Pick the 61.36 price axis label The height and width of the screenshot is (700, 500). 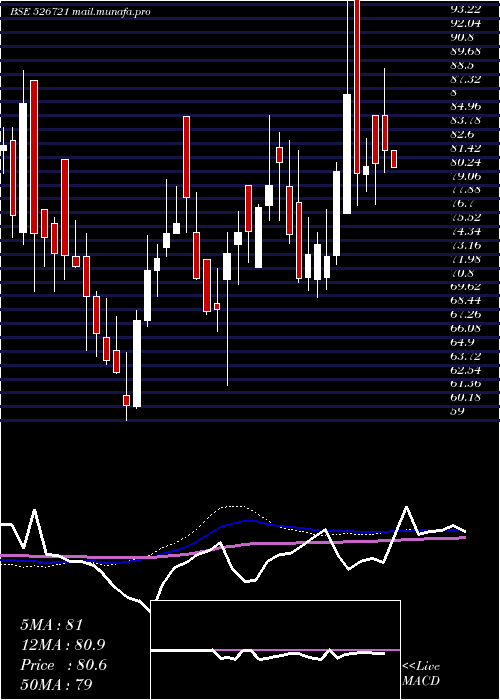[466, 383]
